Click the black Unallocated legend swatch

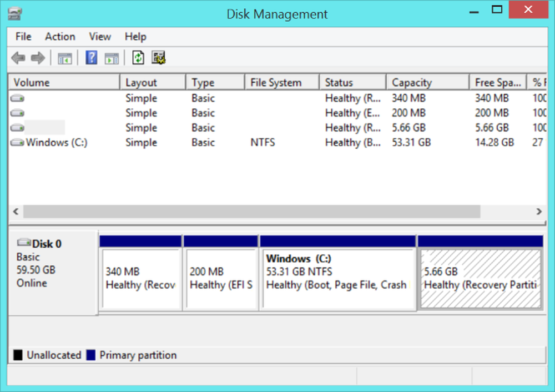tap(18, 355)
